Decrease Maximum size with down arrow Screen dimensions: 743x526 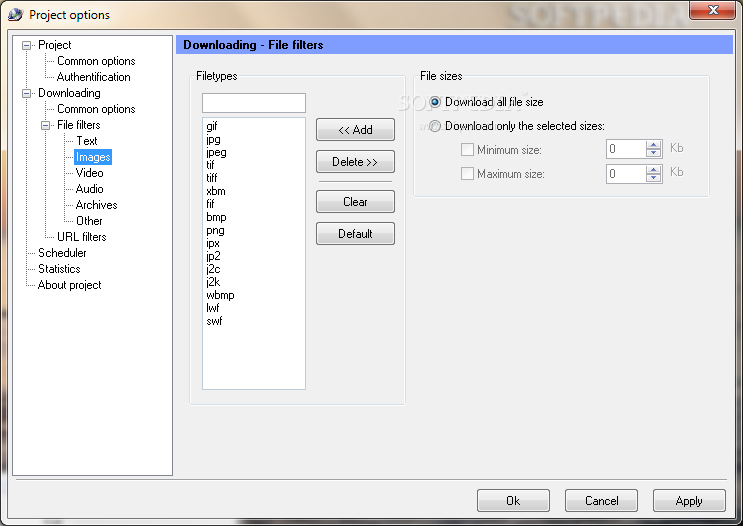pos(654,178)
